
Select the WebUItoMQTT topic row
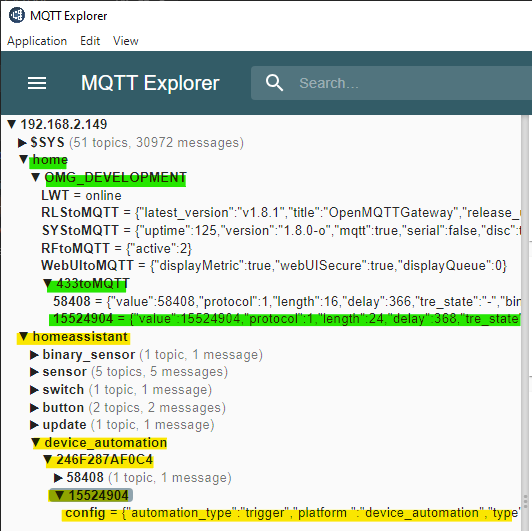click(x=274, y=266)
